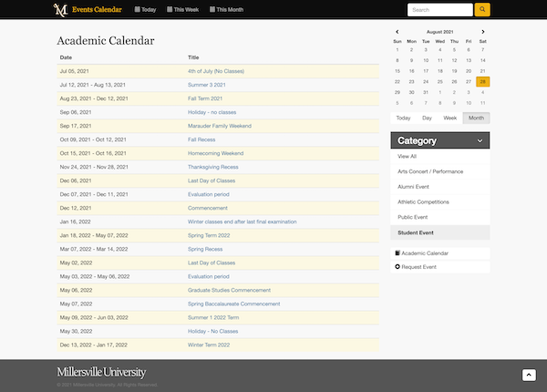The image size is (547, 392).
Task: Select August 17 on mini calendar
Action: 426,71
